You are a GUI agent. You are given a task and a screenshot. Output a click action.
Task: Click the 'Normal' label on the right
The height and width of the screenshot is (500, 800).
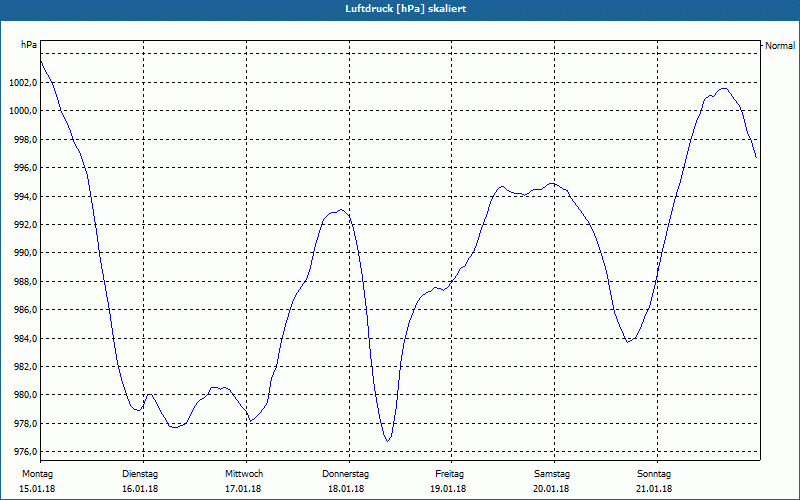pyautogui.click(x=780, y=46)
